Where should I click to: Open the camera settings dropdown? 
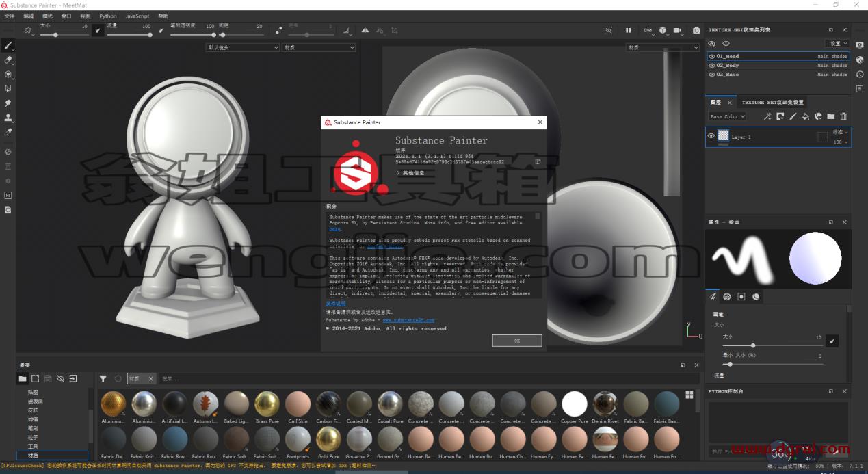coord(679,30)
